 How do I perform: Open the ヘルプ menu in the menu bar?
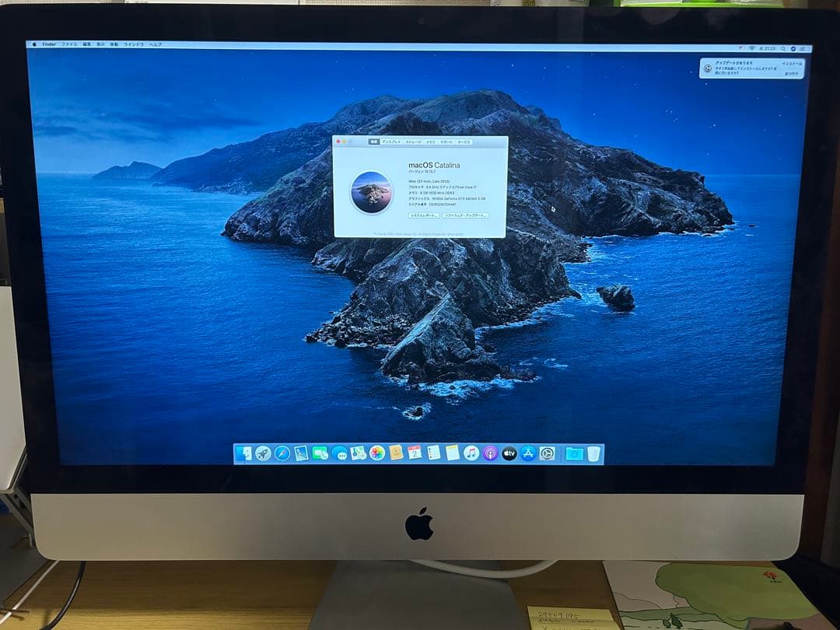[x=155, y=45]
